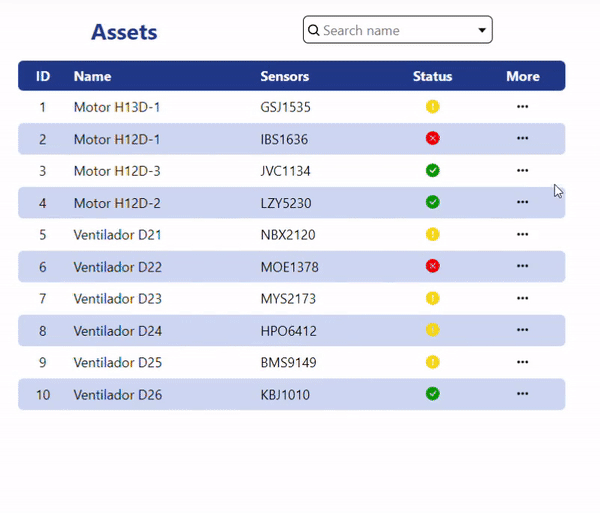Click the Name column header
Screen dimensions: 600x513
point(93,76)
